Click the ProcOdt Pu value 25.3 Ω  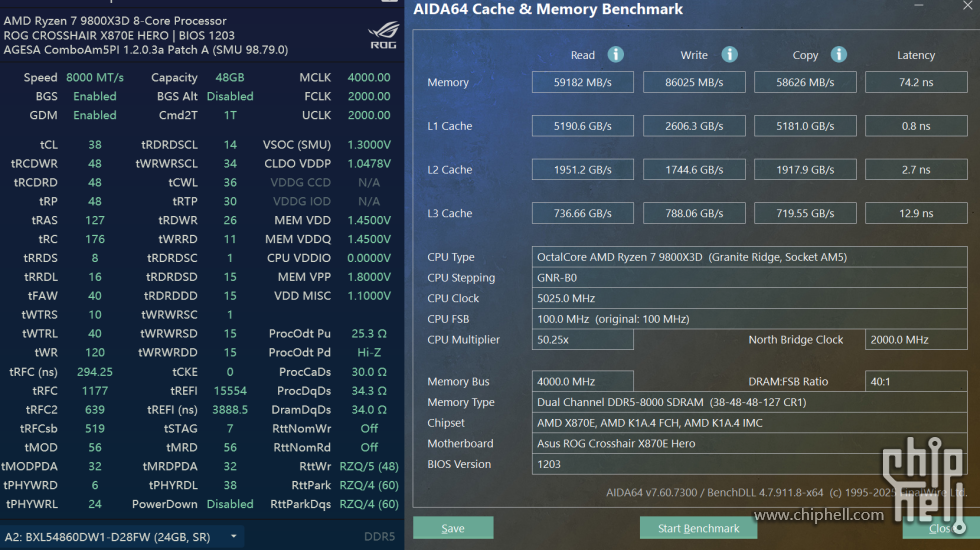pos(369,334)
